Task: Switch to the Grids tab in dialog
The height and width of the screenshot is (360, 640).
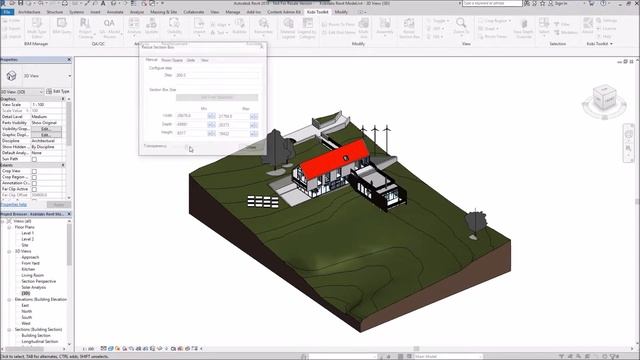Action: tap(191, 60)
